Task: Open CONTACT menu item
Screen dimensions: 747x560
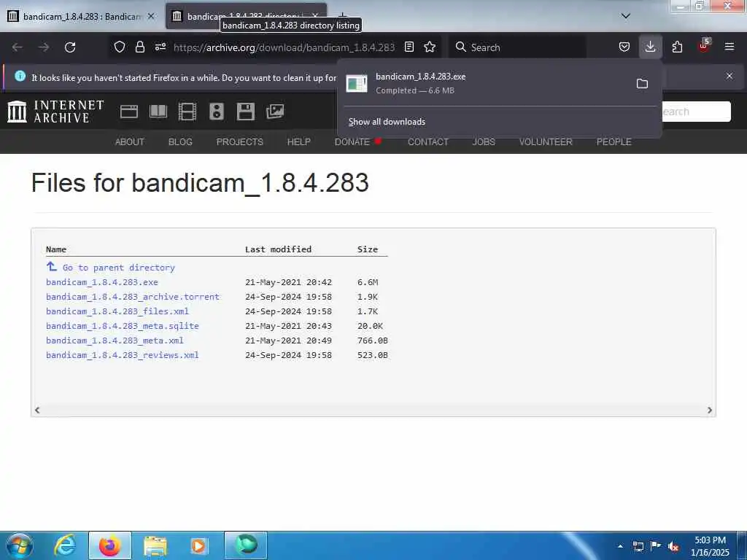Action: coord(427,142)
